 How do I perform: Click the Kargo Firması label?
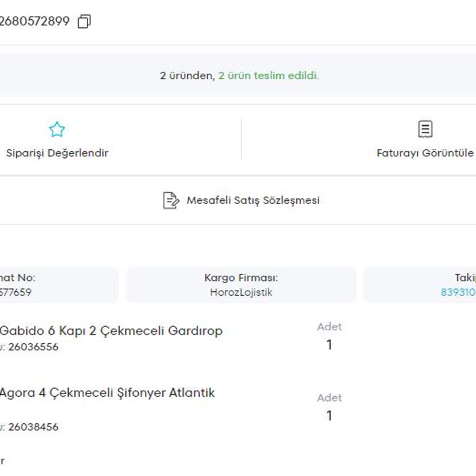click(241, 278)
